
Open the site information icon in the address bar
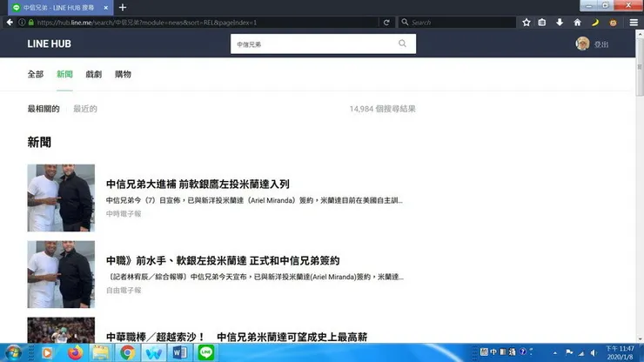(x=22, y=22)
